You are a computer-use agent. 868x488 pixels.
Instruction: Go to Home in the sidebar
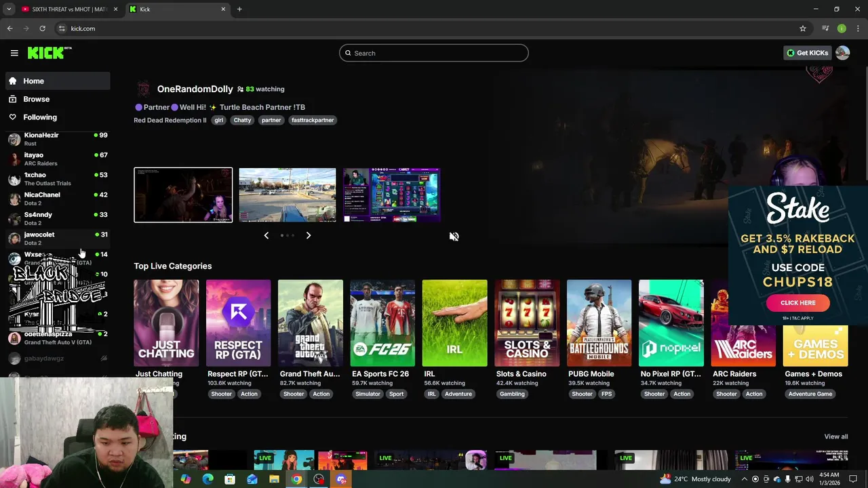click(x=58, y=81)
